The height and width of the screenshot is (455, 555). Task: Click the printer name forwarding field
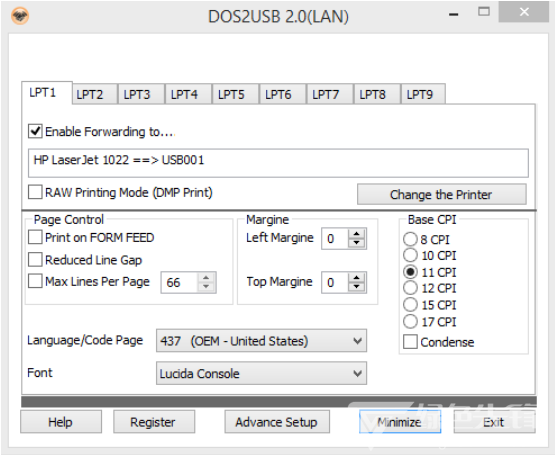pyautogui.click(x=278, y=163)
